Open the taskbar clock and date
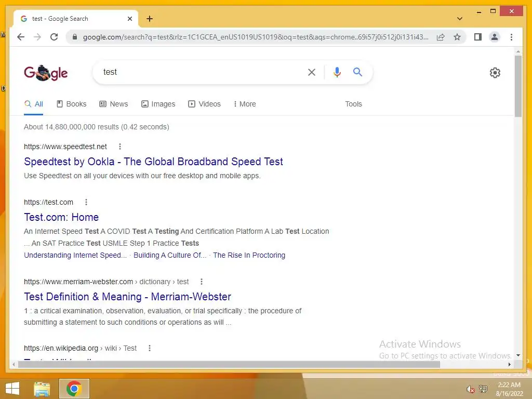Viewport: 532px width, 399px height. 509,389
